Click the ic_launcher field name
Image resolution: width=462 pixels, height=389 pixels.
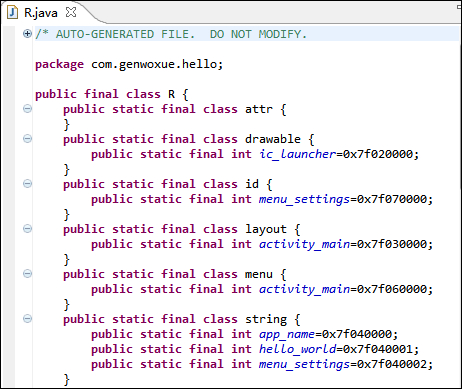297,154
